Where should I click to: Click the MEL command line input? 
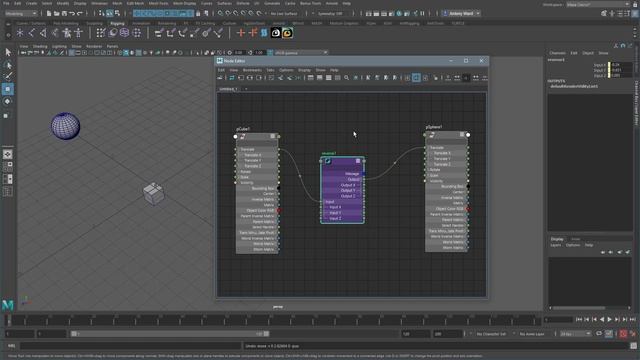click(131, 346)
